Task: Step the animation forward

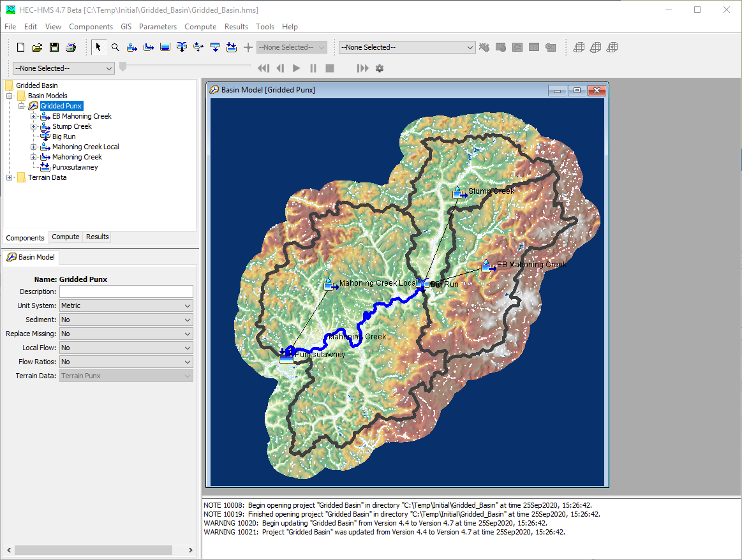Action: (362, 68)
